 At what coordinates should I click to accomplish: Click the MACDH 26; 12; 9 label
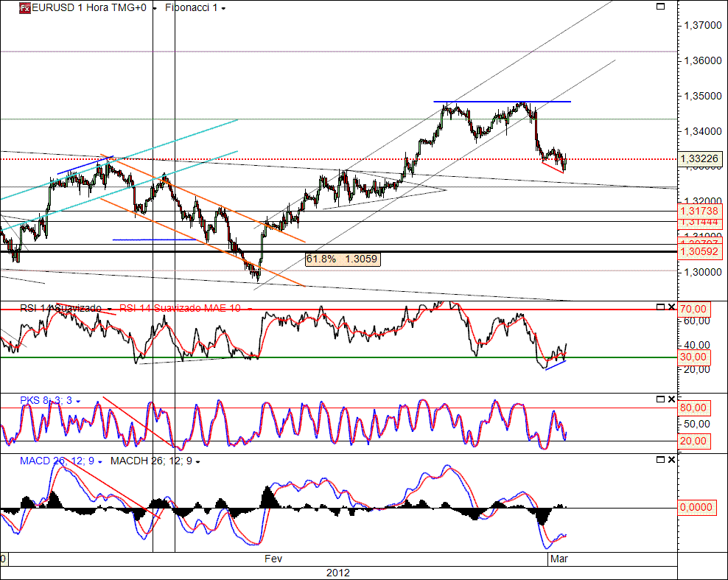pos(151,461)
